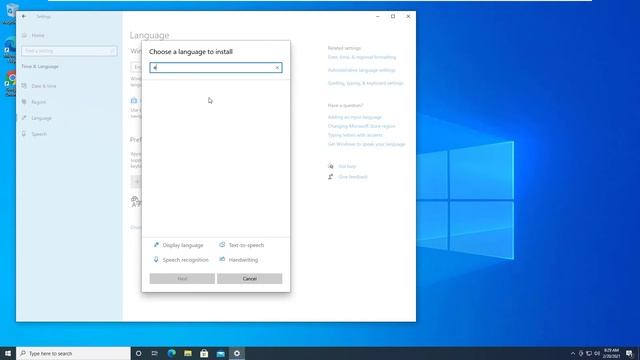The height and width of the screenshot is (360, 640).
Task: Open Date, time & regional formatting link
Action: [x=362, y=57]
